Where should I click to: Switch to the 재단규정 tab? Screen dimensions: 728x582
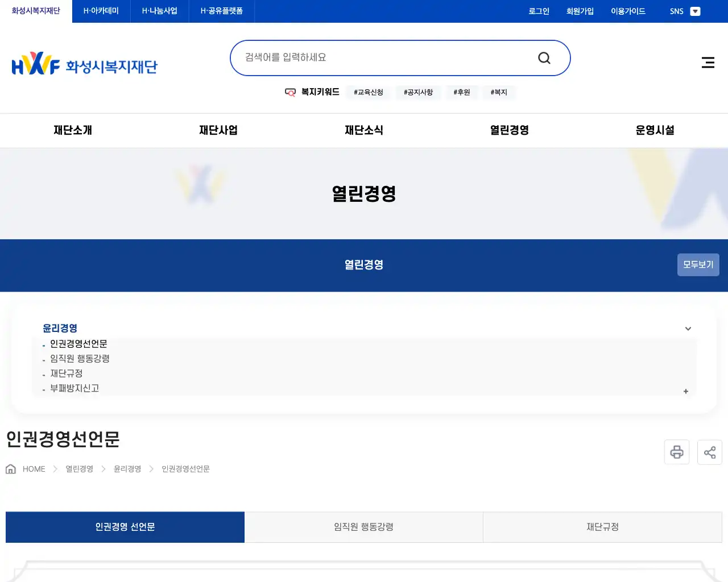tap(602, 527)
